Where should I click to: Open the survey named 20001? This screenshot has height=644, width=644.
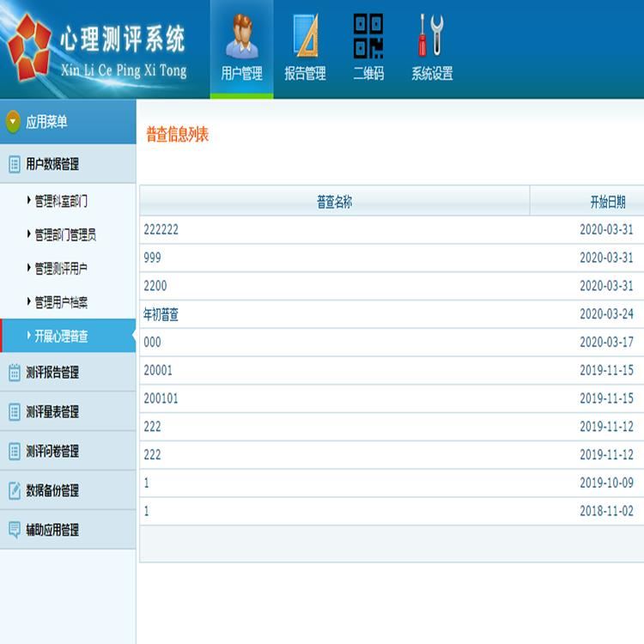[x=158, y=370]
